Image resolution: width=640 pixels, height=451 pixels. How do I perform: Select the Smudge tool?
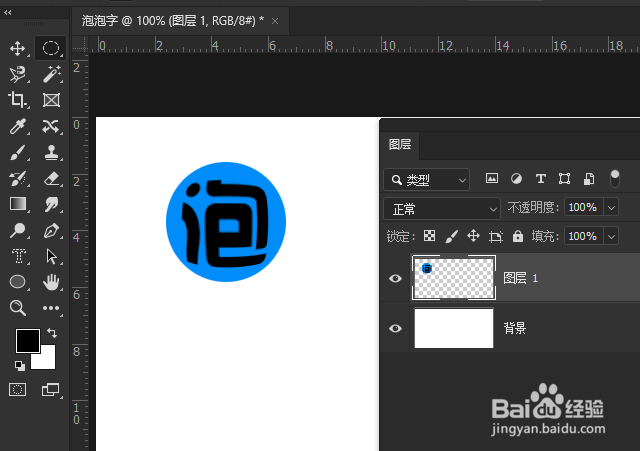[51, 204]
